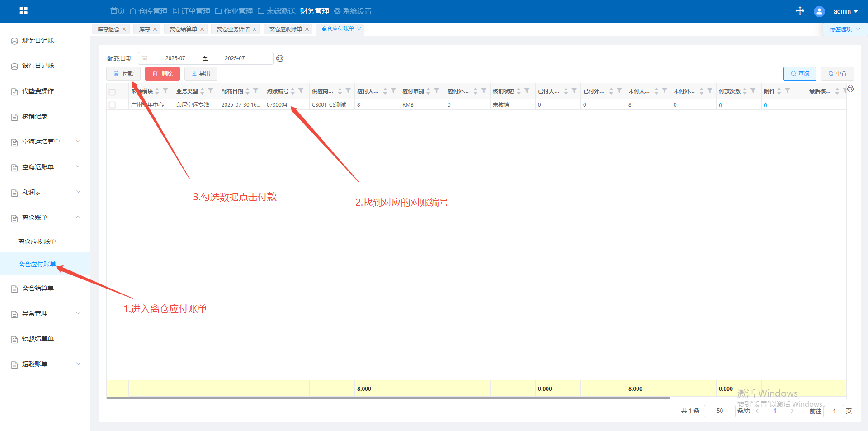Screen dimensions: 868x431
Task: Open the 标签选项 dropdown
Action: 844,29
